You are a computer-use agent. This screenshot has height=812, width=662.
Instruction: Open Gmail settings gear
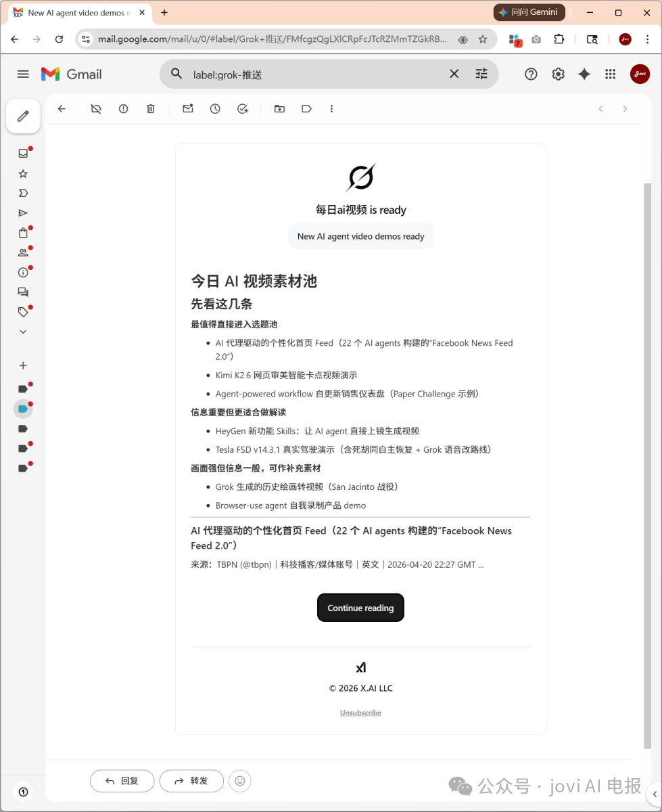pos(558,74)
